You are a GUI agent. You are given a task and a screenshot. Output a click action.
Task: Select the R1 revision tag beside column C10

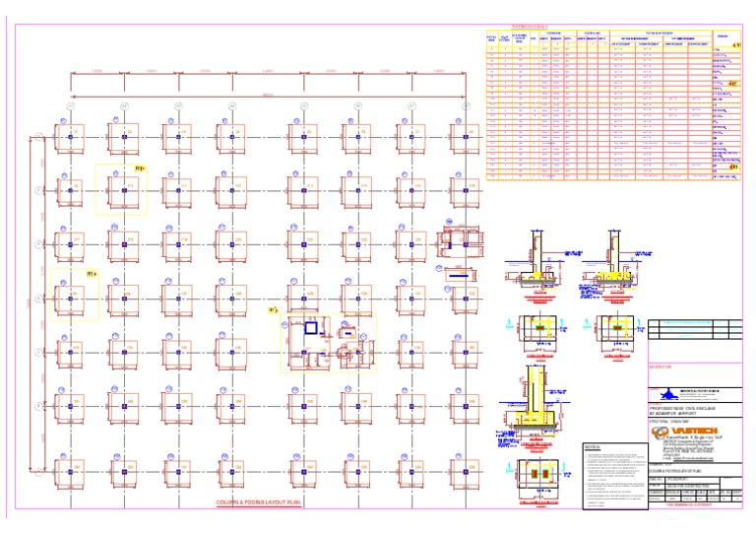coord(140,168)
